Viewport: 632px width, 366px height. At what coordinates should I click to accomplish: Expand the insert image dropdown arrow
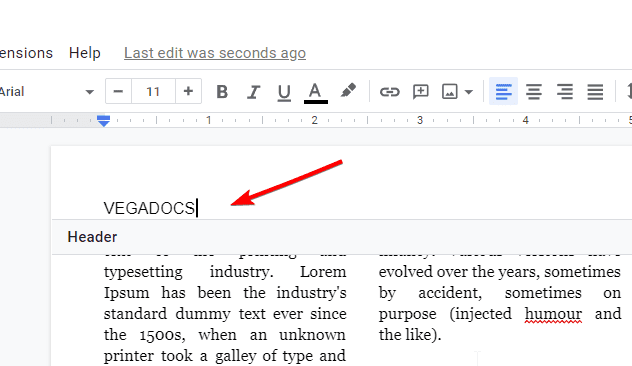[468, 92]
